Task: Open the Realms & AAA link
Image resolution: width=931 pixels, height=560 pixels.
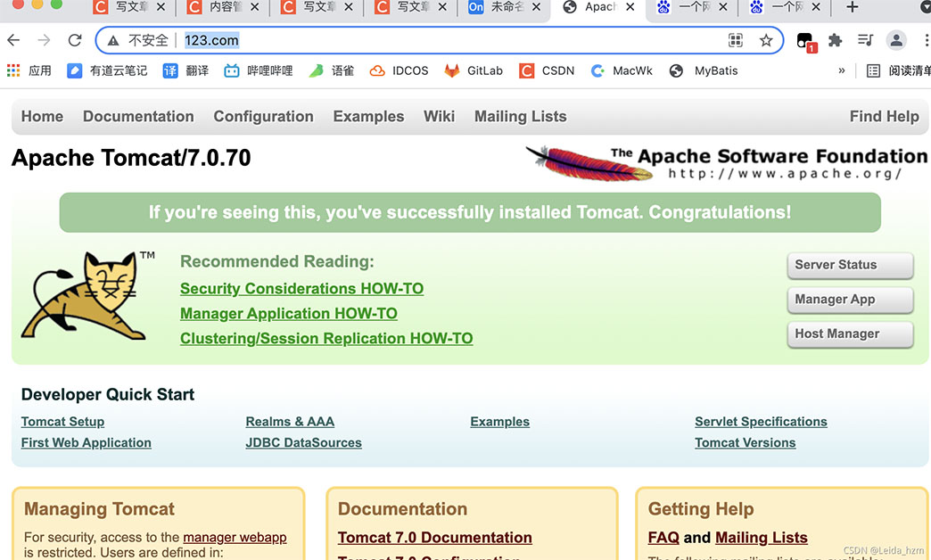Action: point(290,422)
